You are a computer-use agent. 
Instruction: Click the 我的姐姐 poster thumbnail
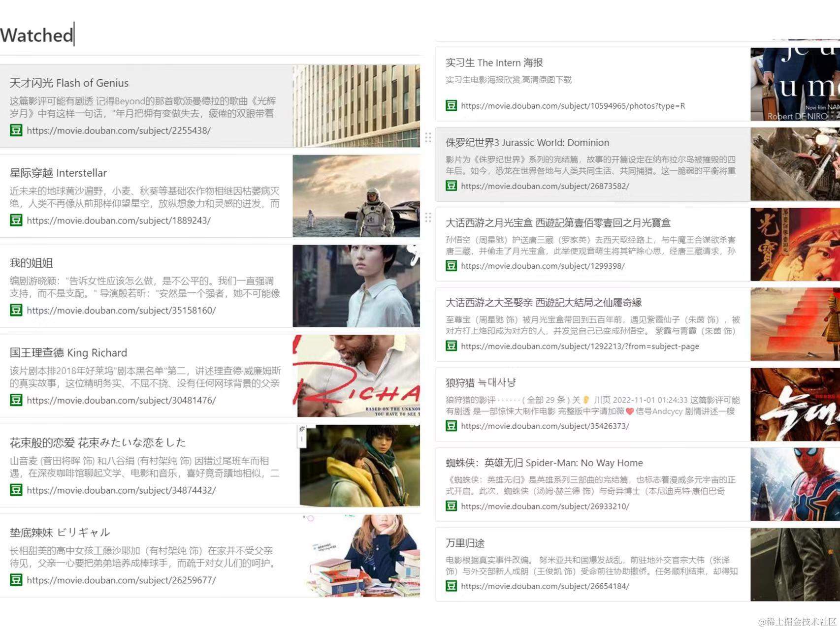[356, 286]
